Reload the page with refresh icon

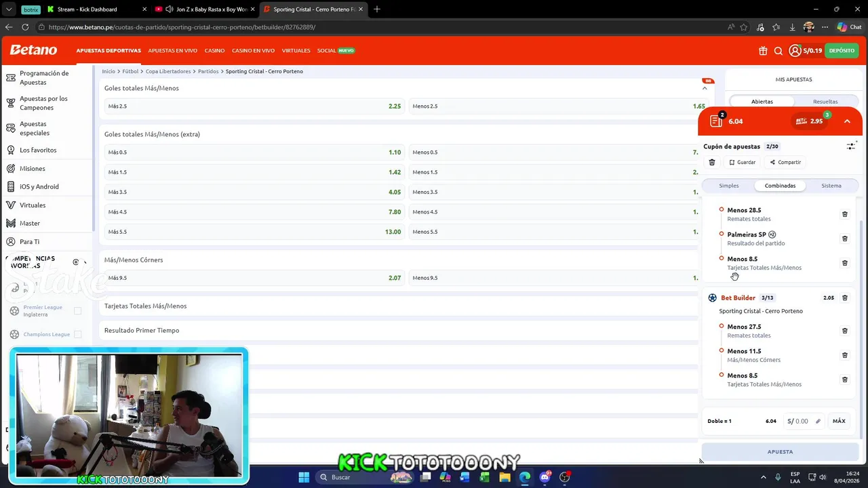click(x=25, y=27)
